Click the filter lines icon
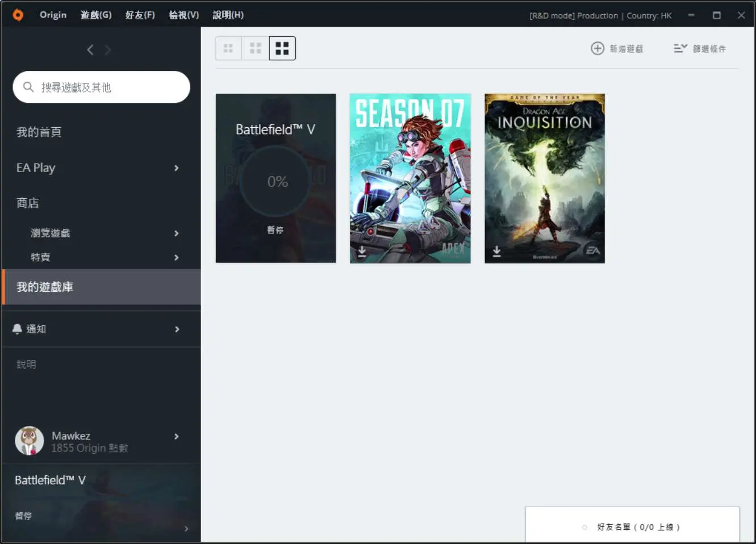Screen dimensions: 756x544 pos(680,48)
